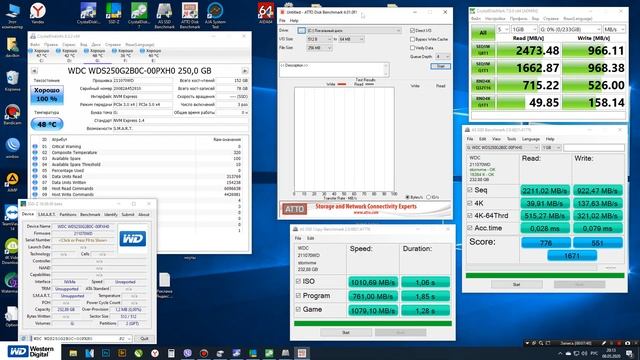Open the AIDA64 desktop shortcut
The image size is (640, 360).
(266, 13)
